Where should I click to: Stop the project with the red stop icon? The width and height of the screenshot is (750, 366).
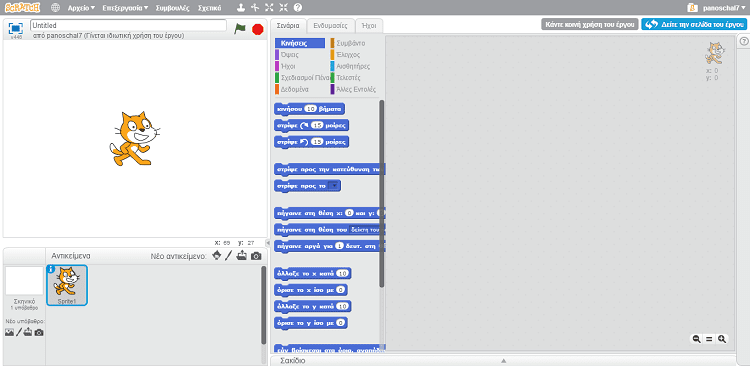coord(258,29)
